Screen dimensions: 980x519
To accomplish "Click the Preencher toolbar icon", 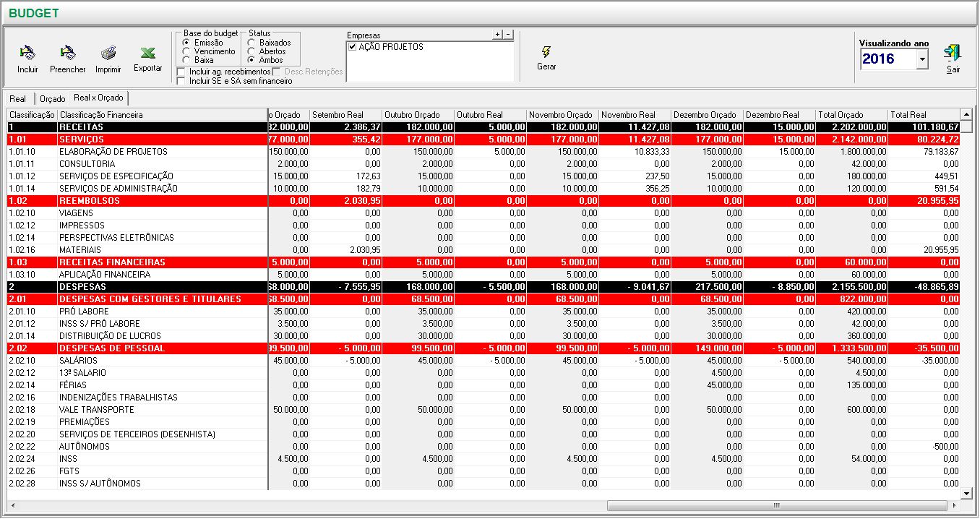I will [x=67, y=53].
